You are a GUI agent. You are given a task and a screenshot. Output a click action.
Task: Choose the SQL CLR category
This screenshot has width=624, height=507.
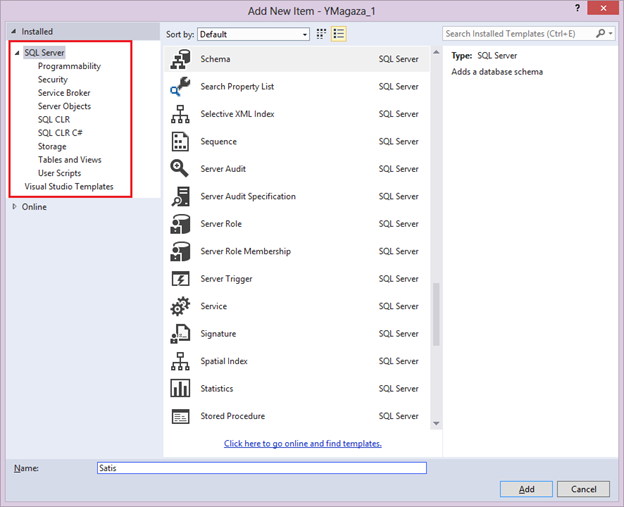[x=54, y=119]
